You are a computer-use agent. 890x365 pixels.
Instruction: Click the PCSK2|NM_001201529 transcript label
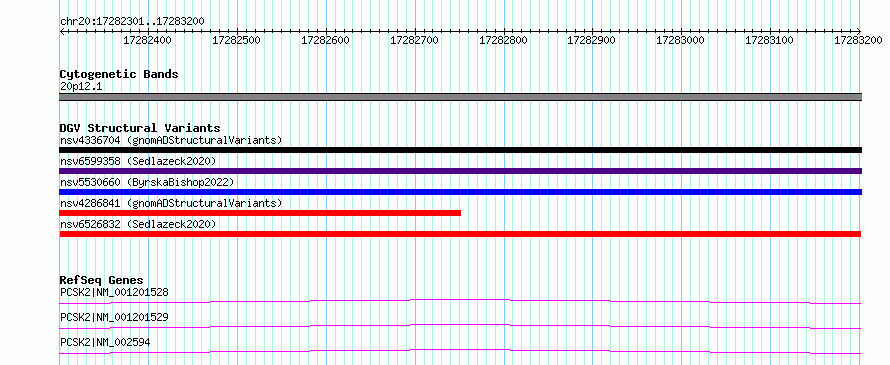click(x=114, y=317)
